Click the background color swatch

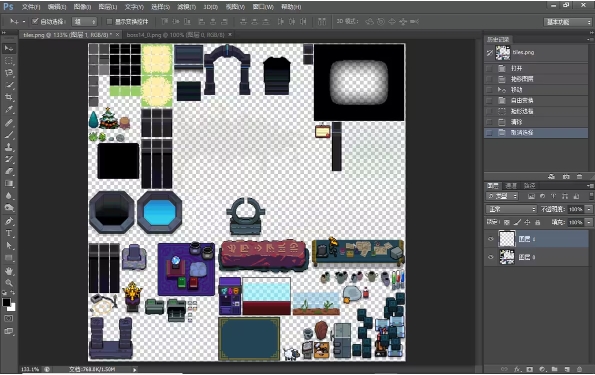pos(13,307)
